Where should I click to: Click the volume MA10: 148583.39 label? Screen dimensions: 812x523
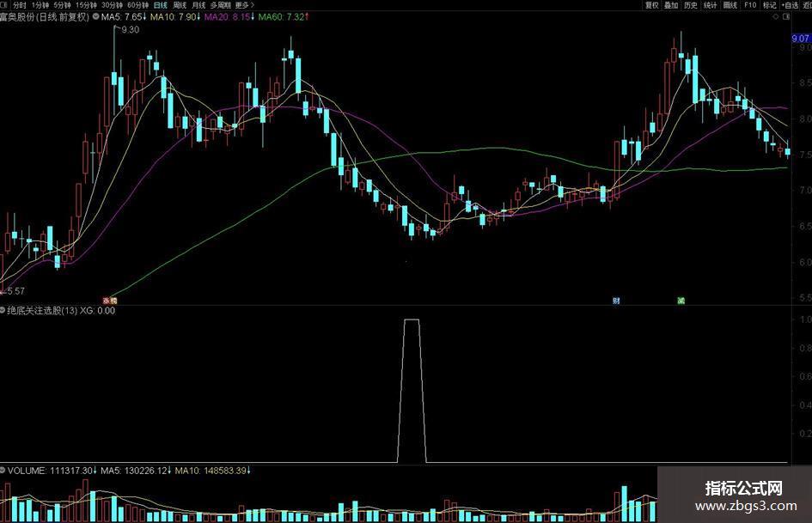tap(213, 471)
